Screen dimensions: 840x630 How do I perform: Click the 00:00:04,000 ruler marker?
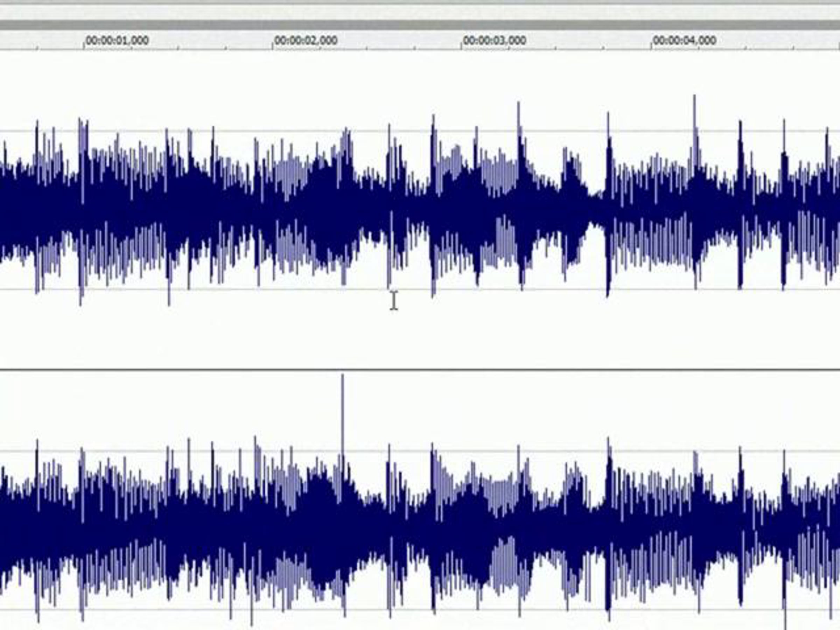tap(684, 40)
